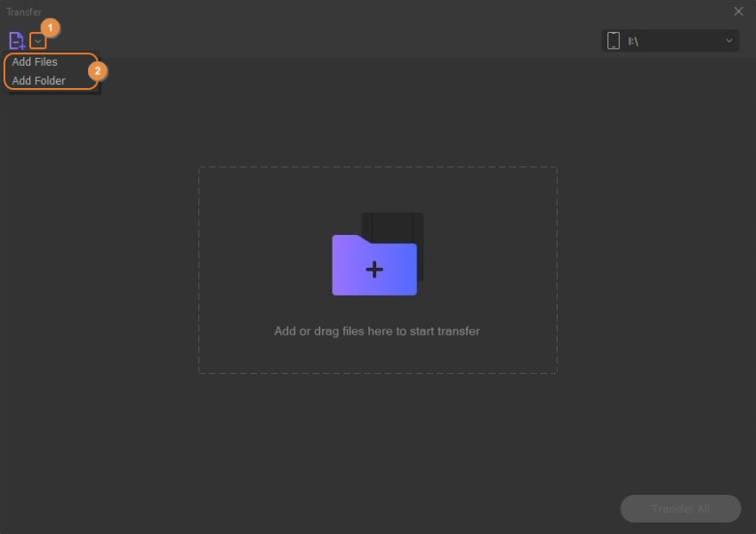Close the Transfer window
Viewport: 756px width, 534px height.
tap(738, 12)
